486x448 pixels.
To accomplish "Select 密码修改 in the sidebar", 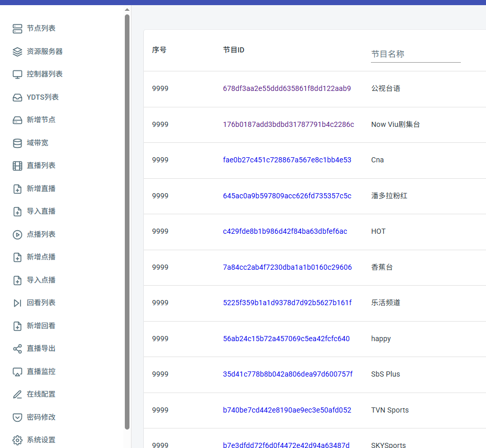I will tap(41, 417).
